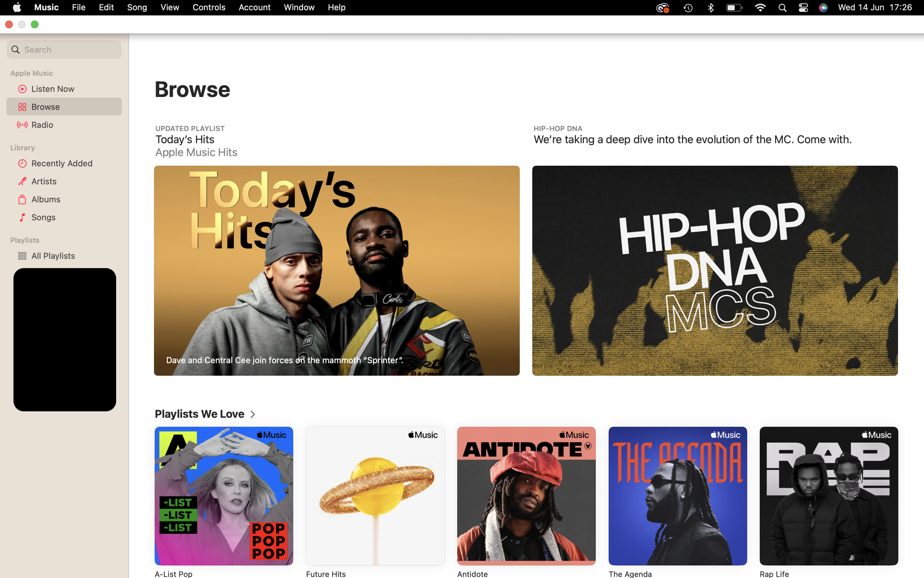Screen dimensions: 924x578
Task: Click the Radio broadcast icon
Action: click(22, 125)
